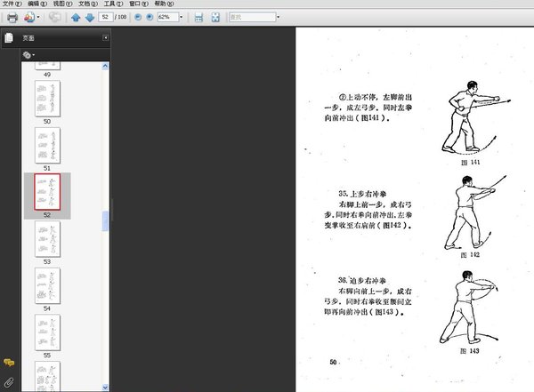This screenshot has width=534, height=392.
Task: Click the figure caption 图 142
Action: tap(470, 255)
